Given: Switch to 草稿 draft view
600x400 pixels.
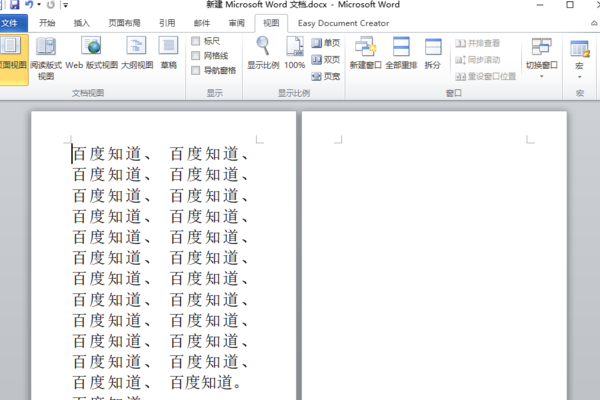Looking at the screenshot, I should pyautogui.click(x=168, y=54).
